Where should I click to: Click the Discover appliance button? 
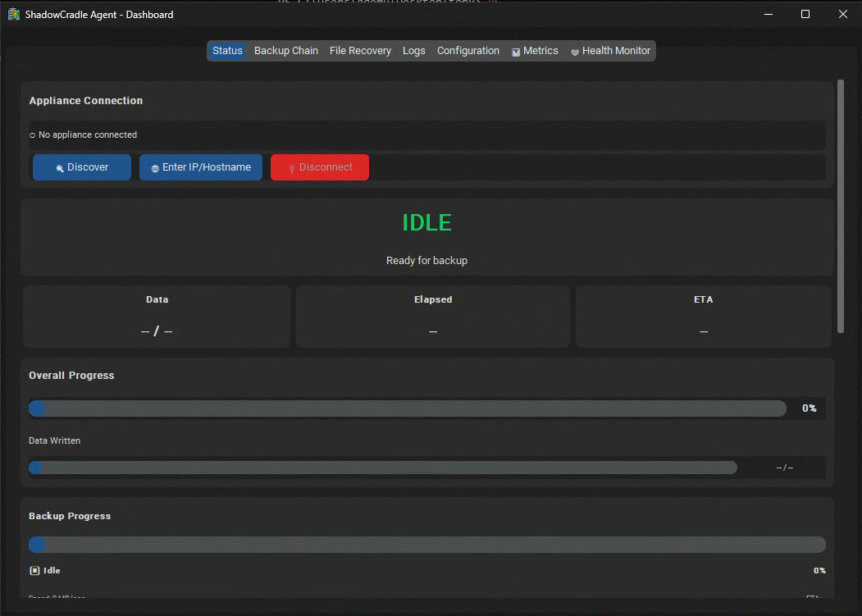click(82, 167)
